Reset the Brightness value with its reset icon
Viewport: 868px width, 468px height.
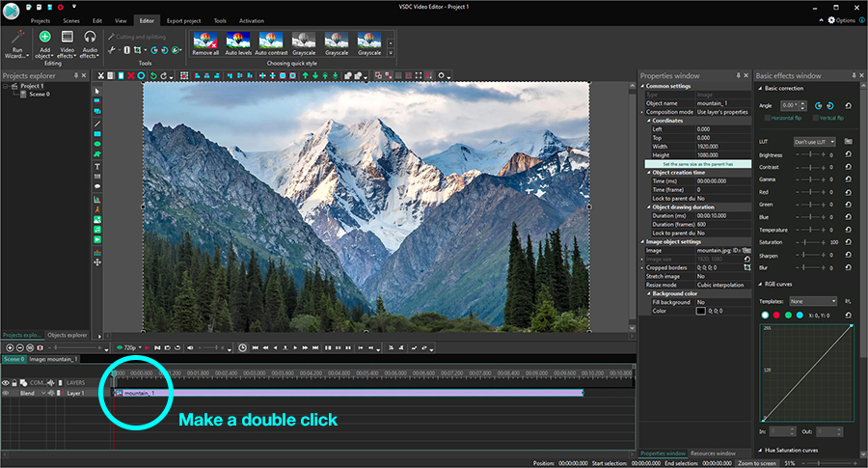pos(848,154)
